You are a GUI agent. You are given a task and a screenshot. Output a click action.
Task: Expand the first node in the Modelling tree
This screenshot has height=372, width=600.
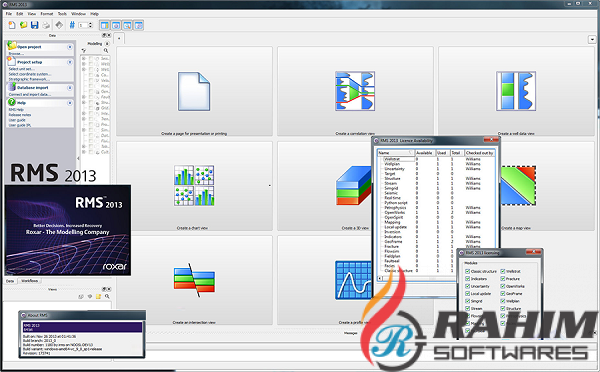tap(84, 59)
